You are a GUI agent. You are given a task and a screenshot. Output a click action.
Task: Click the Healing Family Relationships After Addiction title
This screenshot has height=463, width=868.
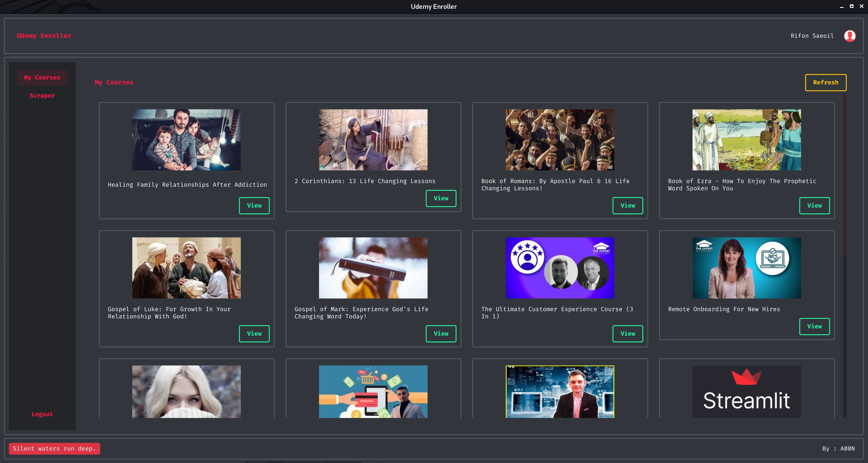187,185
